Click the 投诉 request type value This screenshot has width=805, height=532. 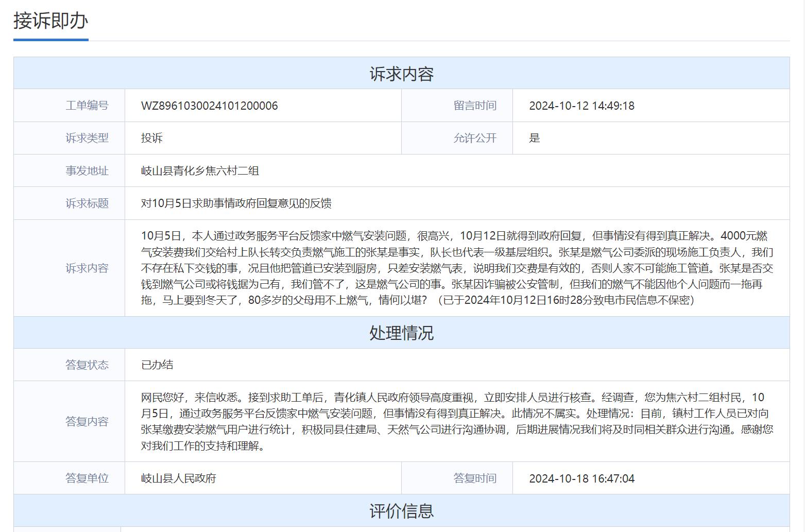pyautogui.click(x=152, y=138)
